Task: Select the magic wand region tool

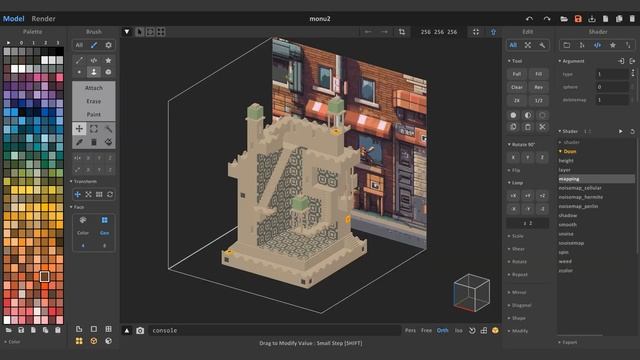Action: click(x=109, y=129)
